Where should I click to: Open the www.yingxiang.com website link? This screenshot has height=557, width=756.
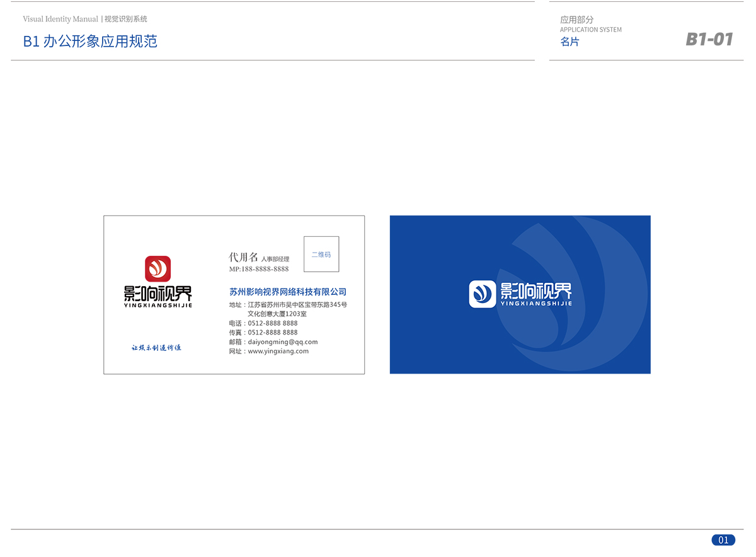[x=278, y=352]
